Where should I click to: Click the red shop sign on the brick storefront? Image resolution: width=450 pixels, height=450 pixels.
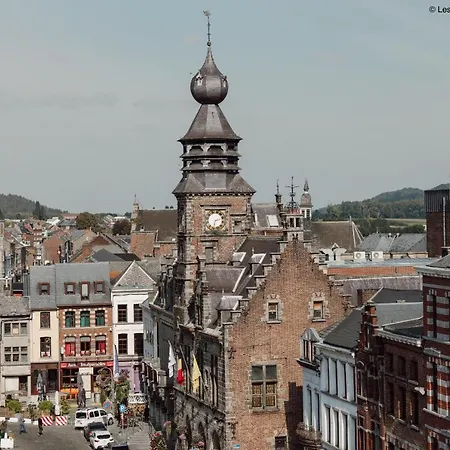pos(86,365)
